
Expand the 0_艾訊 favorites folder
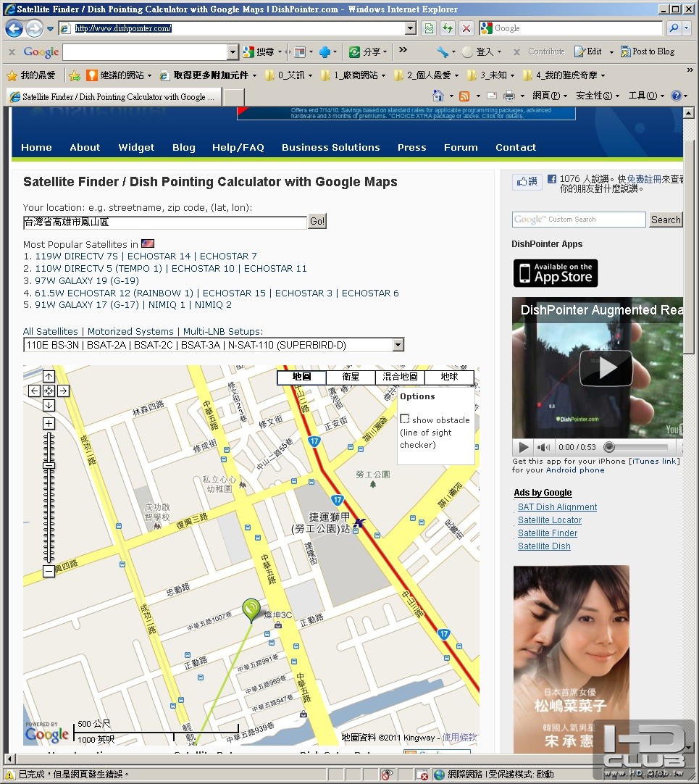tap(288, 75)
